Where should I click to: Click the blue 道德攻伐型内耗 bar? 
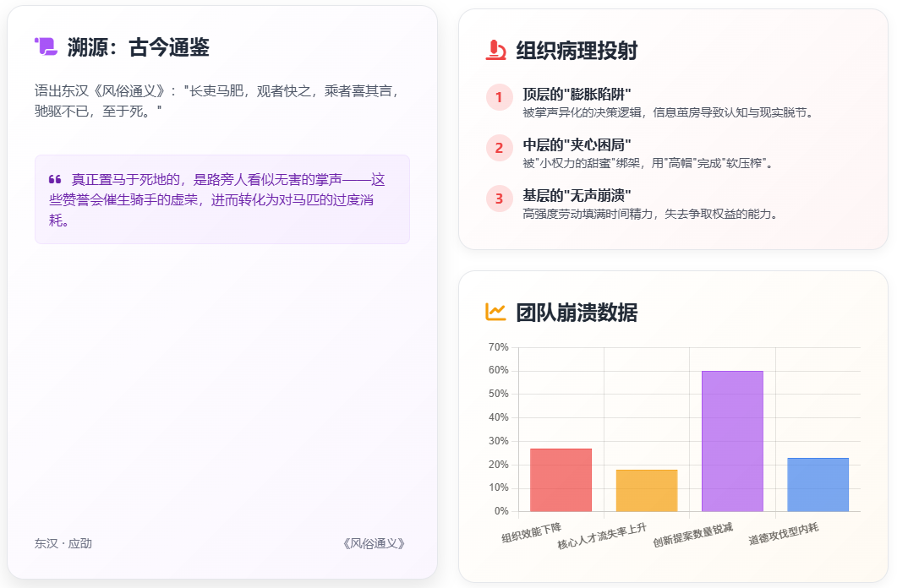[x=818, y=484]
